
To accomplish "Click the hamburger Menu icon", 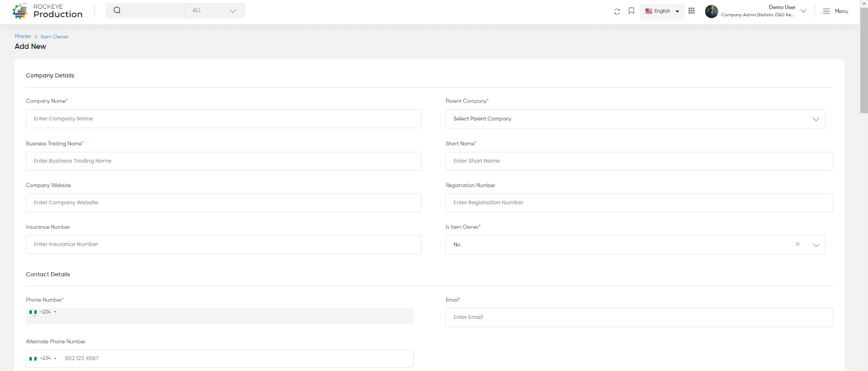I will pos(826,11).
